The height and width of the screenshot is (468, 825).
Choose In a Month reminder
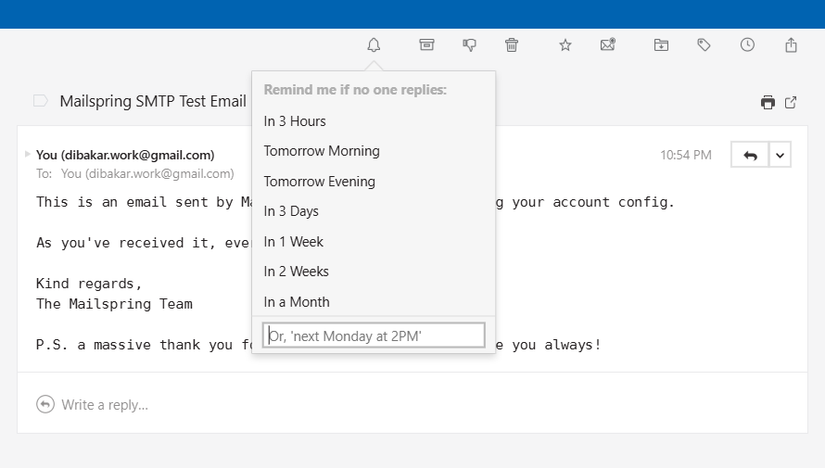[374, 302]
